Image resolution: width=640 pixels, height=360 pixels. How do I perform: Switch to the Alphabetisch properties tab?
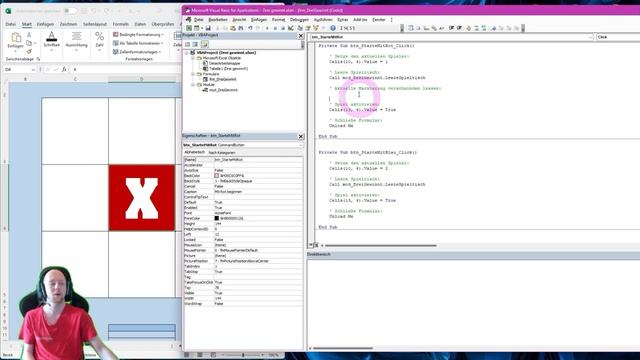point(194,152)
